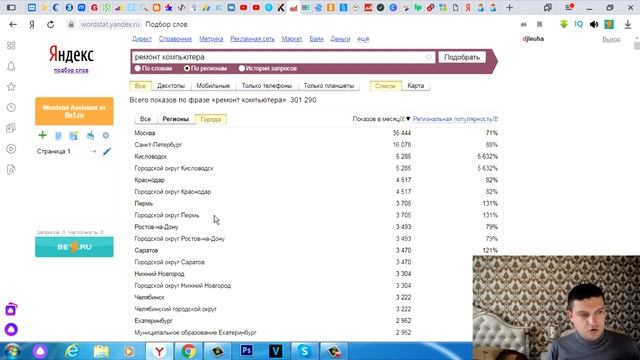The width and height of the screenshot is (640, 360).
Task: Switch to the Только телефоны tab
Action: pos(267,86)
